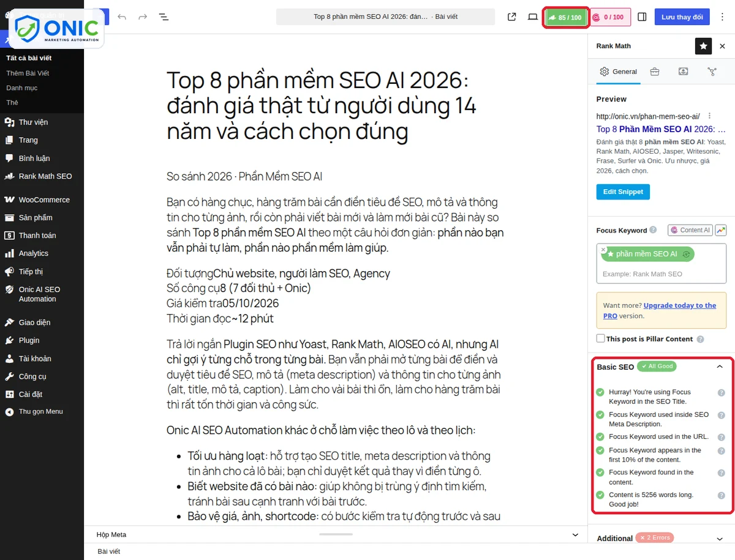Switch to Rank Math Advanced briefcase tab
The image size is (735, 560).
655,72
